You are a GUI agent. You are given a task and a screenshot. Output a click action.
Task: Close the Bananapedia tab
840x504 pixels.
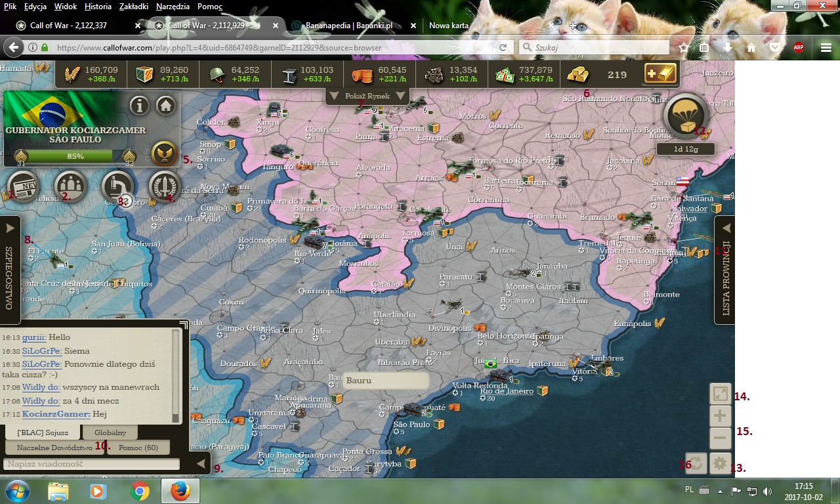[413, 26]
